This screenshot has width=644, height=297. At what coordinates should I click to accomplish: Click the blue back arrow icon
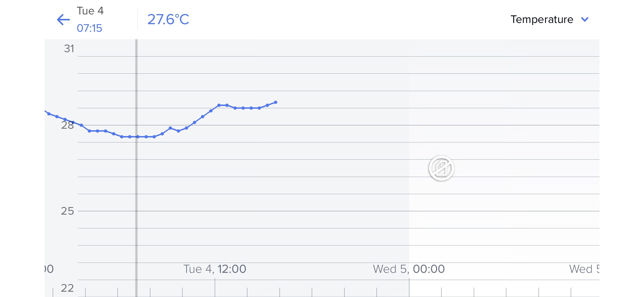point(63,20)
